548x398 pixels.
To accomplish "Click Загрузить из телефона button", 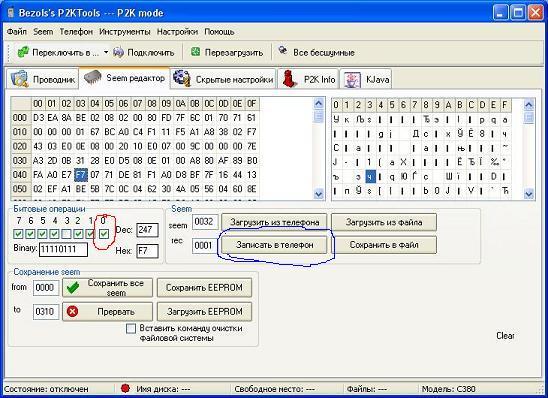I will coord(274,222).
